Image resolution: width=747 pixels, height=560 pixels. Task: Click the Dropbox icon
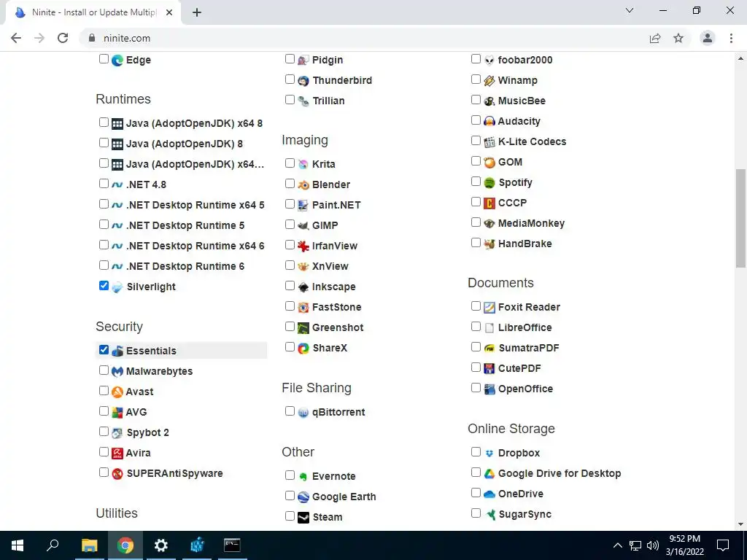click(x=489, y=454)
